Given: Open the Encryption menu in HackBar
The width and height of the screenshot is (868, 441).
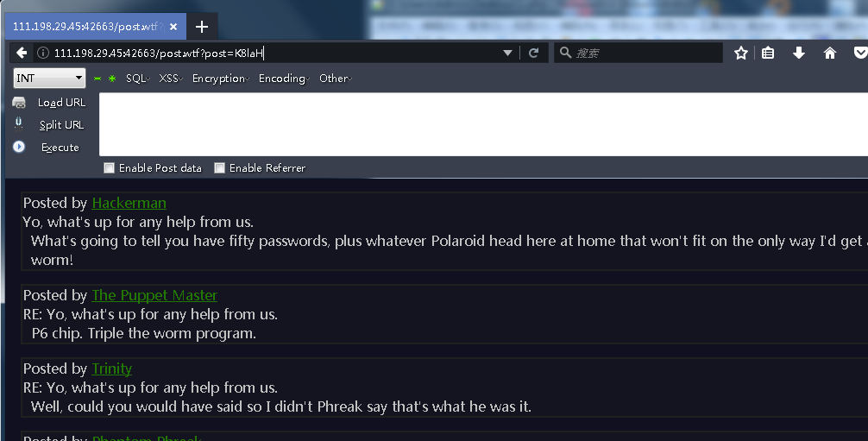Looking at the screenshot, I should click(221, 79).
